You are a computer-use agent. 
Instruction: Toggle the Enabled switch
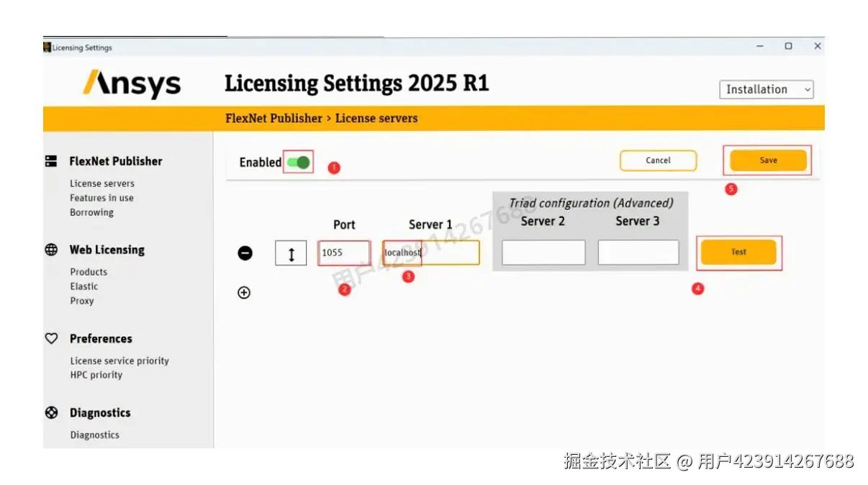click(298, 163)
